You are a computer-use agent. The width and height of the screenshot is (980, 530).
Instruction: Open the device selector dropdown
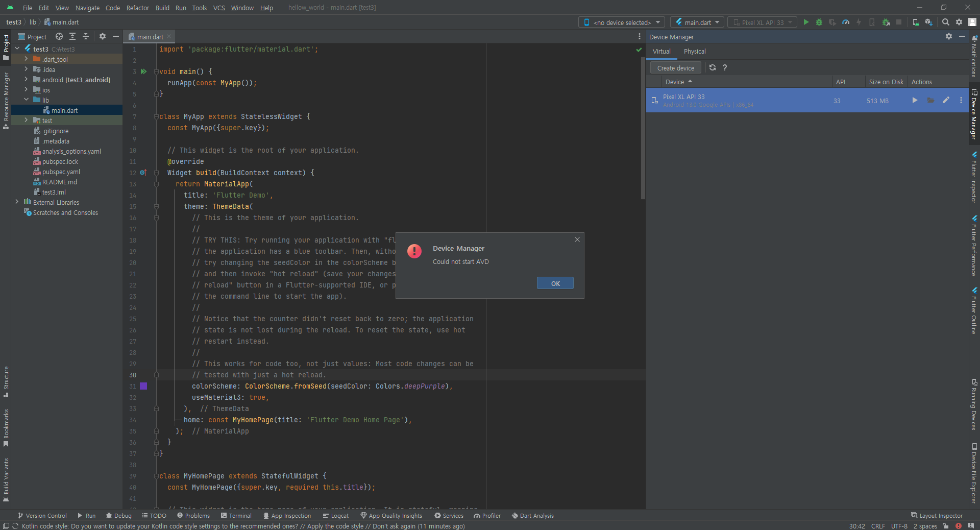[x=621, y=22]
